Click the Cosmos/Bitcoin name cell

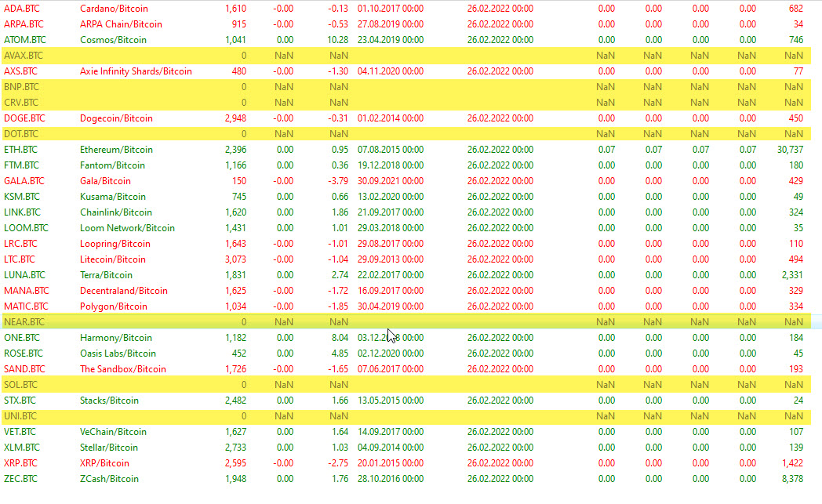(114, 40)
